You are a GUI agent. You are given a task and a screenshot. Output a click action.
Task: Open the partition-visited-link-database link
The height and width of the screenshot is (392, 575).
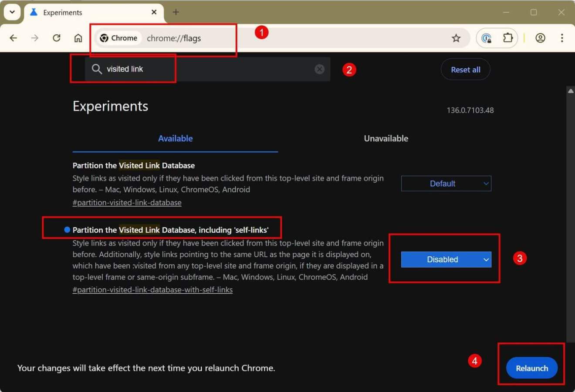click(127, 202)
